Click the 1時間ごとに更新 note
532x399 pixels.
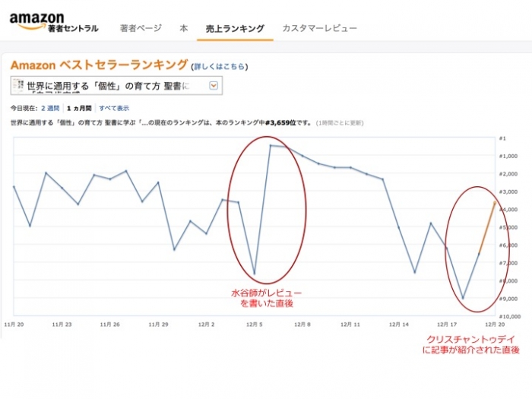340,123
